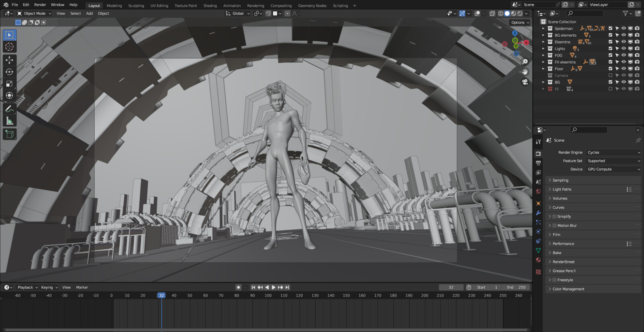Open the Tool properties tab
644x332 pixels.
pos(538,141)
